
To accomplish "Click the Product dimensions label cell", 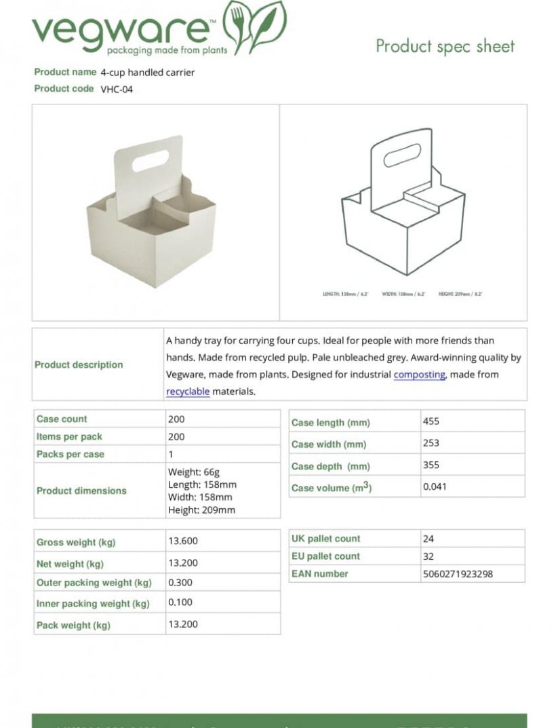I will point(100,491).
